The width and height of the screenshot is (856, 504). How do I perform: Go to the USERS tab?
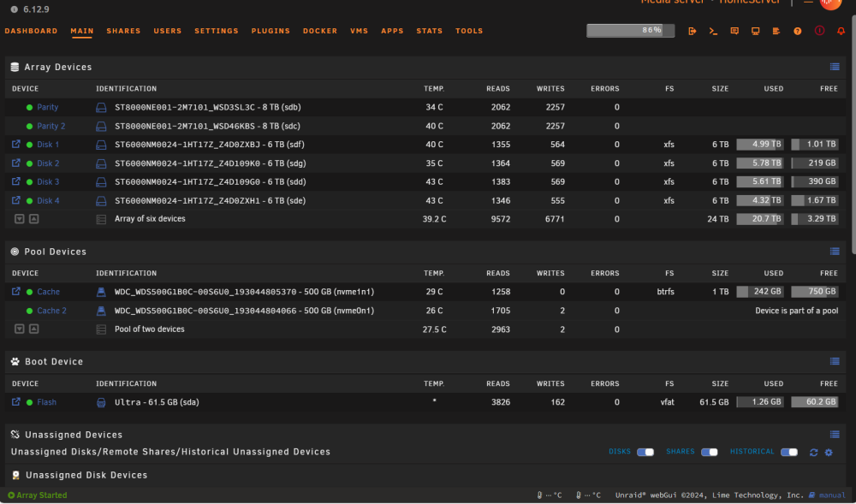point(168,31)
